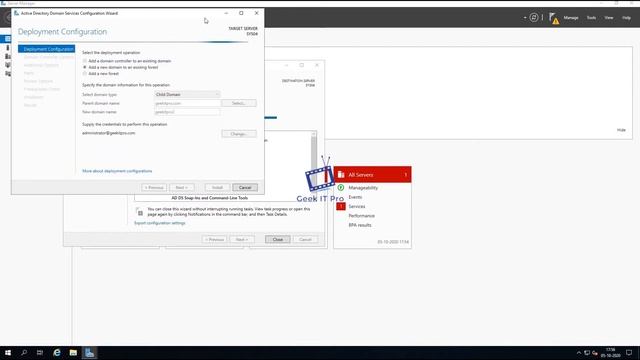The image size is (640, 360).
Task: Open the Manage menu
Action: (x=571, y=18)
